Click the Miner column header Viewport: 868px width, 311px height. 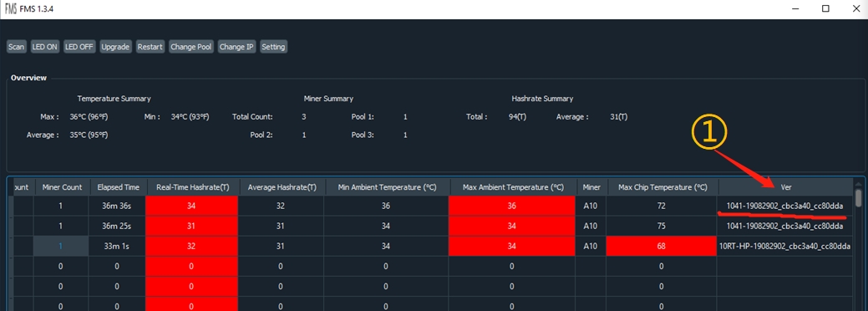[x=591, y=187]
